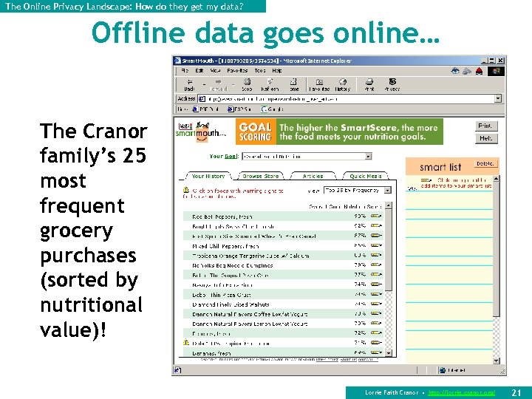This screenshot has width=532, height=399.
Task: Open the Privacy toolbar button
Action: click(x=392, y=85)
